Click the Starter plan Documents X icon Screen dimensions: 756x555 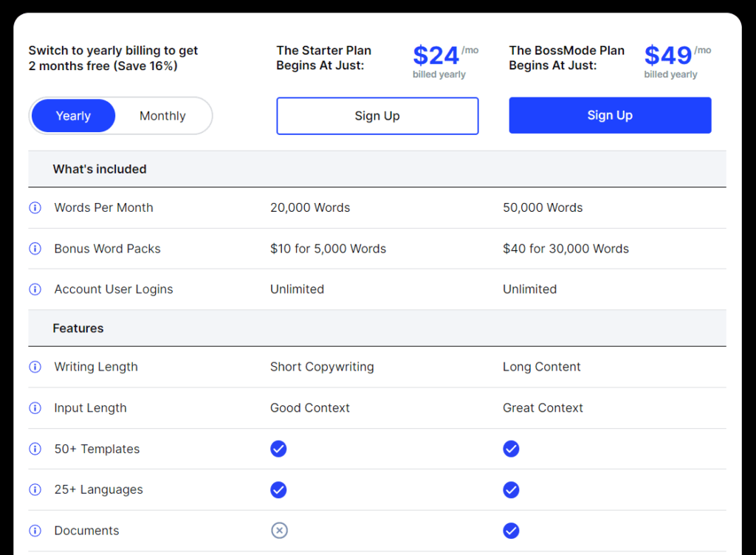point(279,531)
